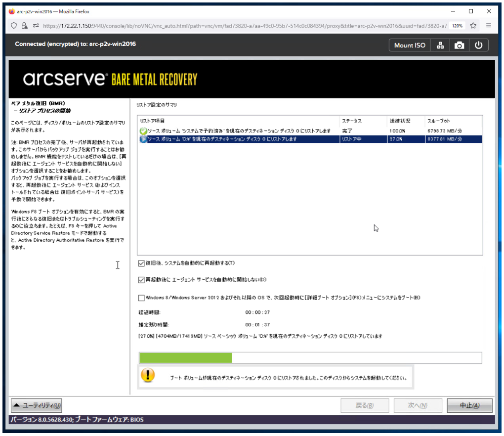Screen dimensions: 504x436
Task: Click the 6798.73 MB/分 throughput value
Action: click(445, 131)
